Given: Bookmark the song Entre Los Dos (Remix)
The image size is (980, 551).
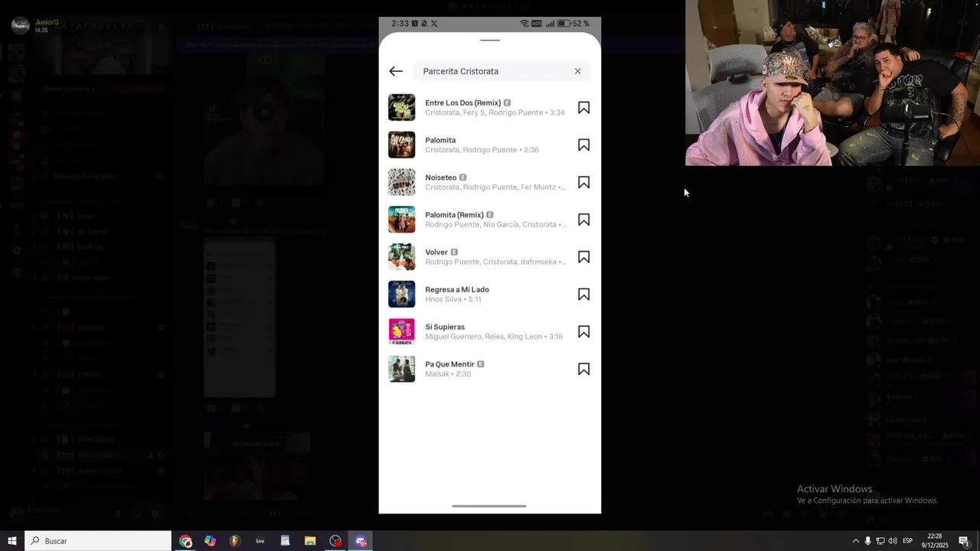Looking at the screenshot, I should click(583, 108).
